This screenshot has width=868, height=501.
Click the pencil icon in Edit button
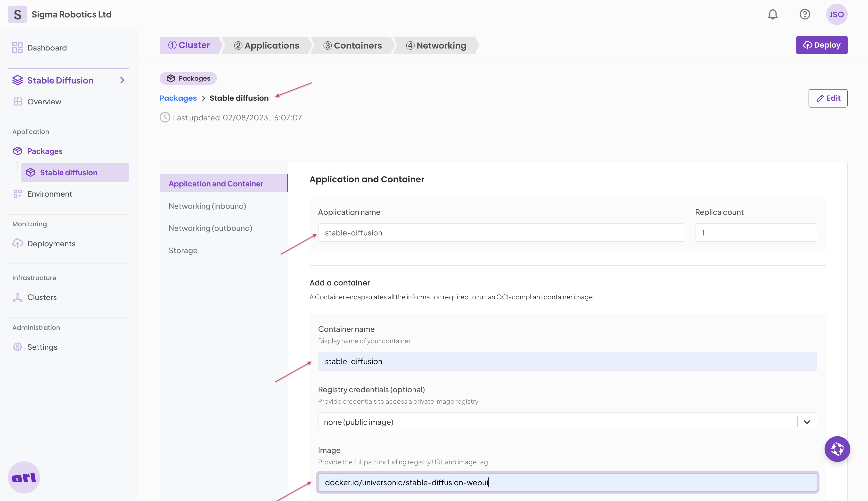(x=820, y=98)
